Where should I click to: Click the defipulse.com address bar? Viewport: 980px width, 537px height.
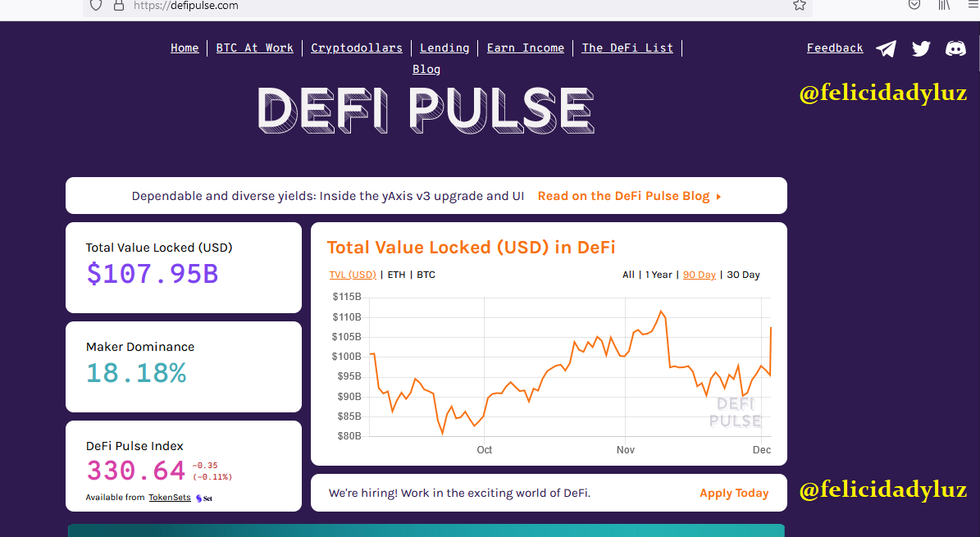[447, 6]
